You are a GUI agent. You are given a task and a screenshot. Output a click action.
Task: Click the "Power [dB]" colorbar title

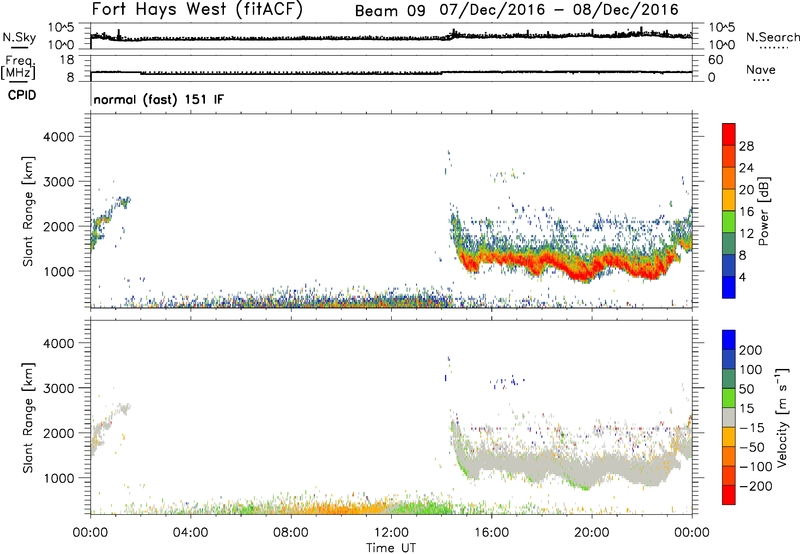click(x=764, y=211)
